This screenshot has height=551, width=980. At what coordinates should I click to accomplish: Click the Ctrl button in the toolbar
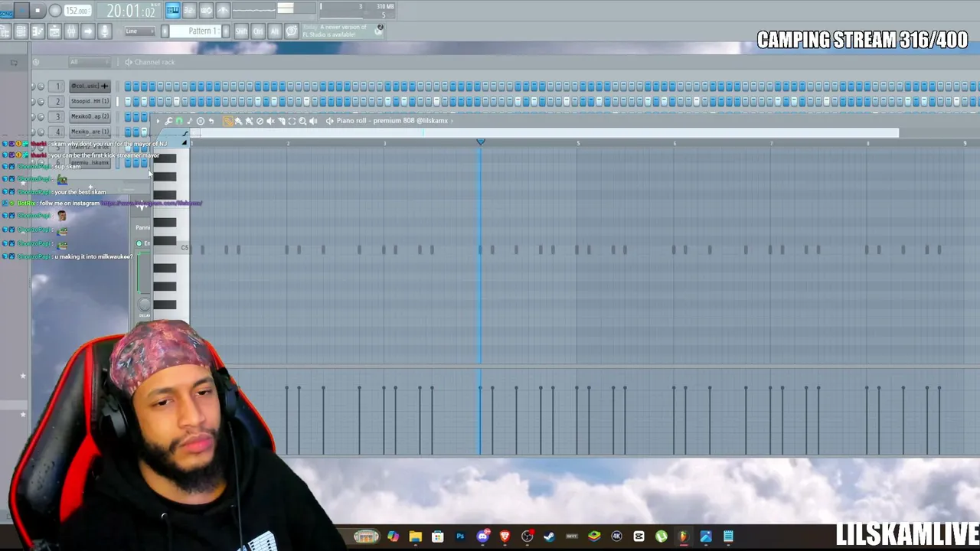[258, 31]
